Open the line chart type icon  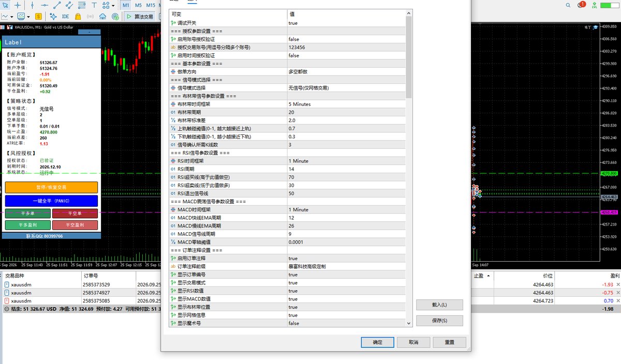(x=5, y=17)
